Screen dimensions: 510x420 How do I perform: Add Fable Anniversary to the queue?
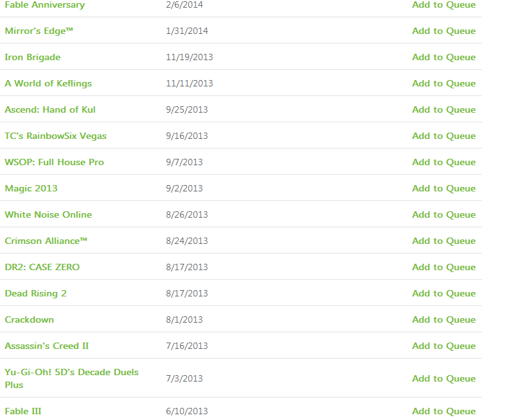(443, 5)
